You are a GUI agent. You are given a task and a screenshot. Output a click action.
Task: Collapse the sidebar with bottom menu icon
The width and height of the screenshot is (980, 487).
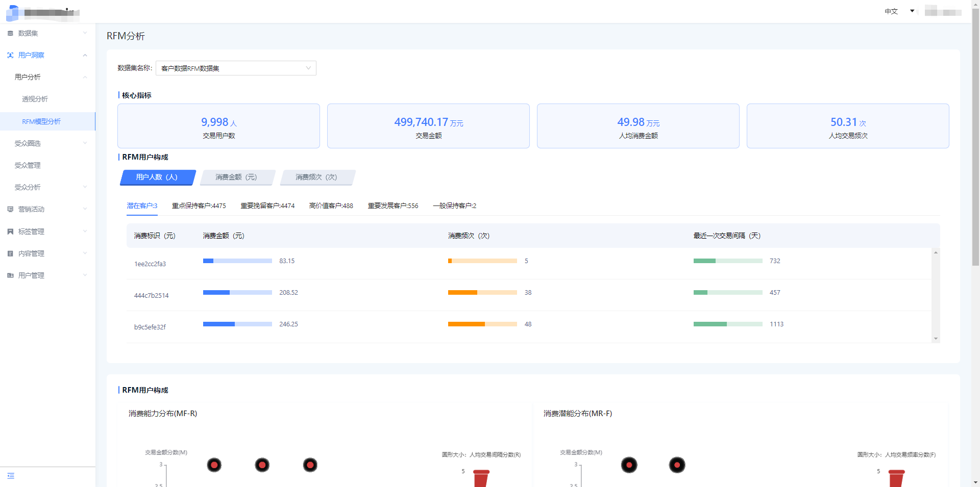click(11, 476)
